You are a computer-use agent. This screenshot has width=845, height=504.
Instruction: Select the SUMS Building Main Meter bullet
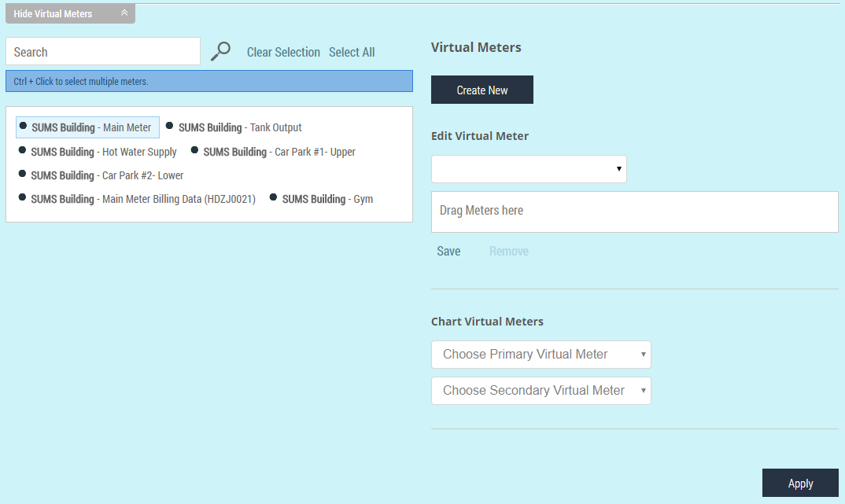(87, 127)
